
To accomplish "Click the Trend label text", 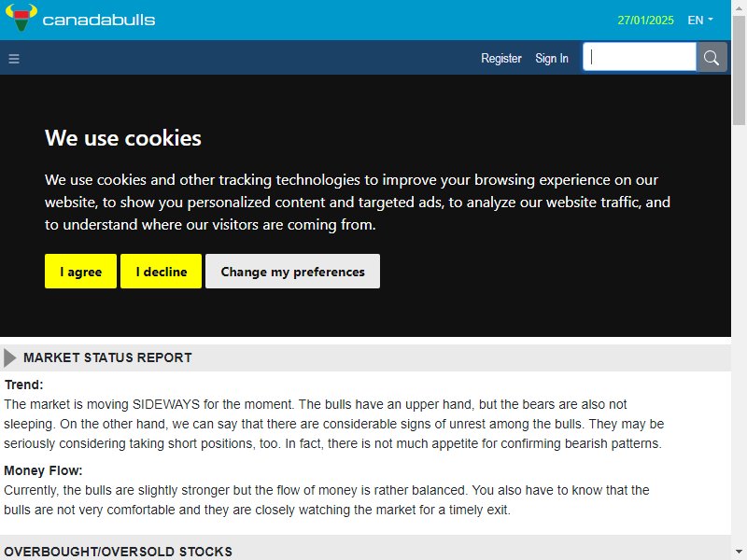I will 23,385.
